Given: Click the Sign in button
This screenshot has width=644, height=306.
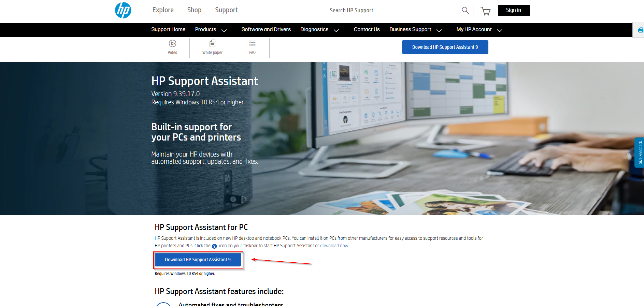Looking at the screenshot, I should click(514, 10).
